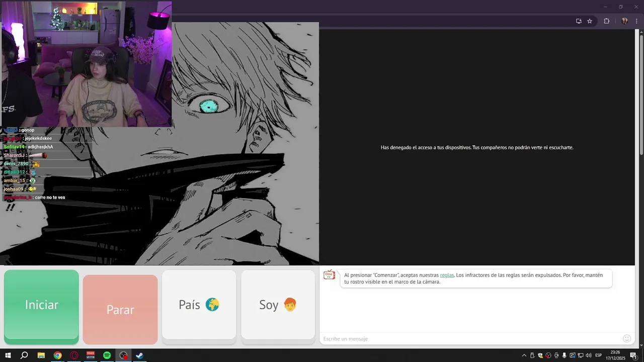644x362 pixels.
Task: Open the notification center icon
Action: point(633,355)
